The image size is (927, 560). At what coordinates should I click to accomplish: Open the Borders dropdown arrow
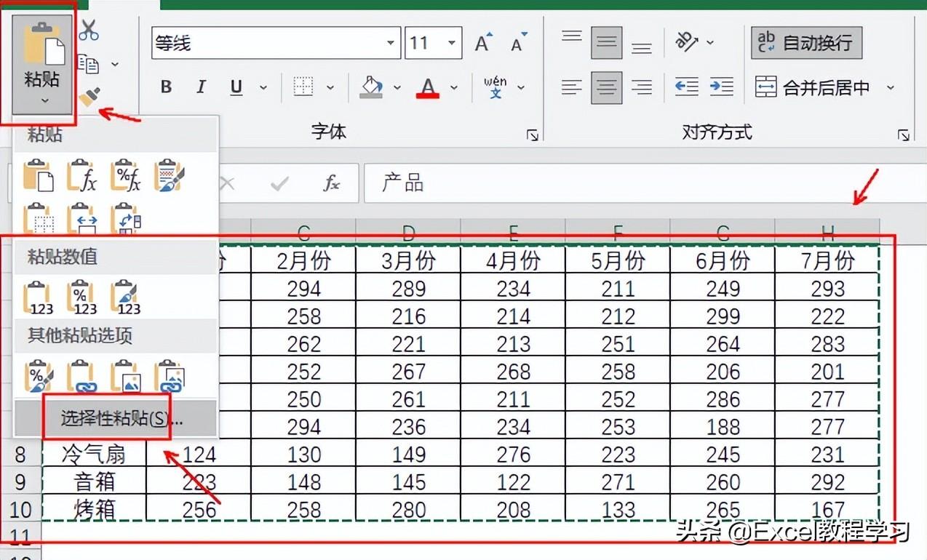pyautogui.click(x=330, y=88)
